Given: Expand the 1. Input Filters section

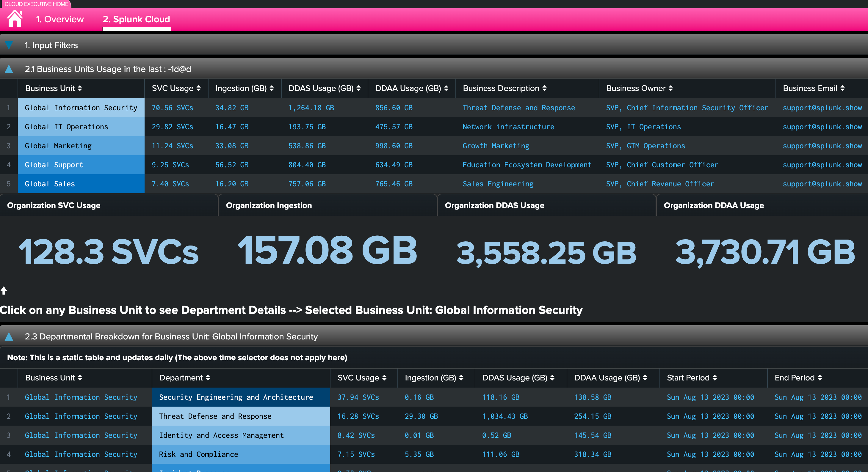Looking at the screenshot, I should pyautogui.click(x=9, y=45).
